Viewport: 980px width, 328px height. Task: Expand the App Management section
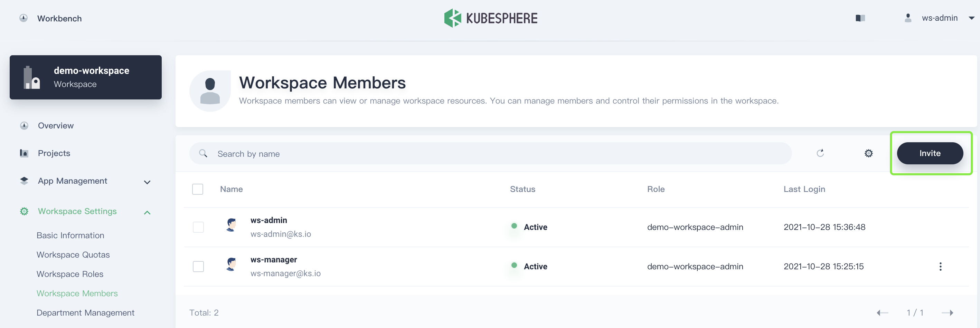pyautogui.click(x=147, y=182)
